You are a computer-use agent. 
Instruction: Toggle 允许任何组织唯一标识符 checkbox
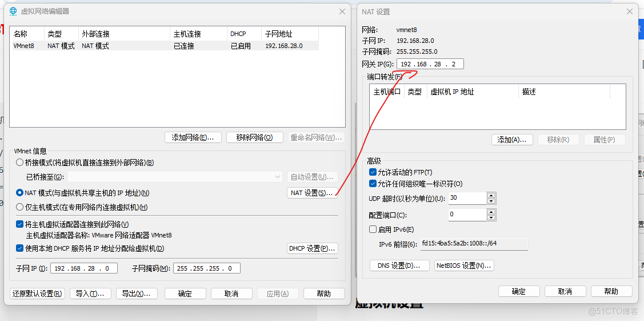pyautogui.click(x=373, y=183)
